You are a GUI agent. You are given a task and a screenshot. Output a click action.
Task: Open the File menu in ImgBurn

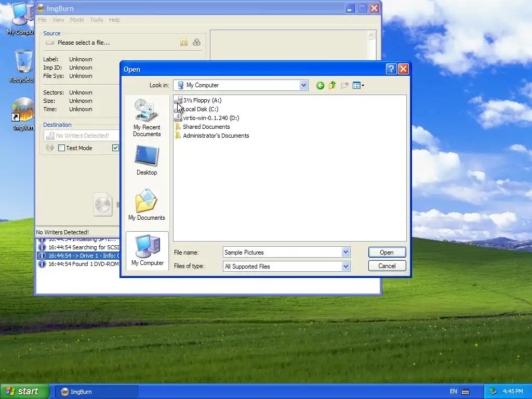42,20
